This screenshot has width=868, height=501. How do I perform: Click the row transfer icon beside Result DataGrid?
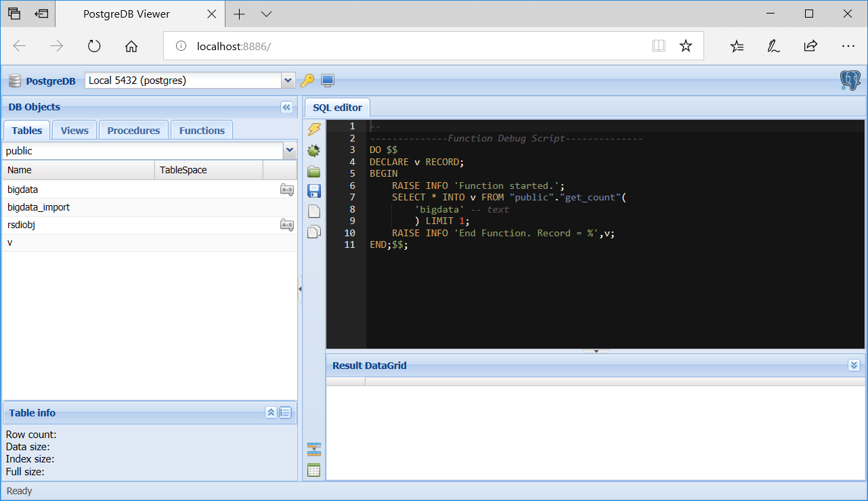[314, 450]
